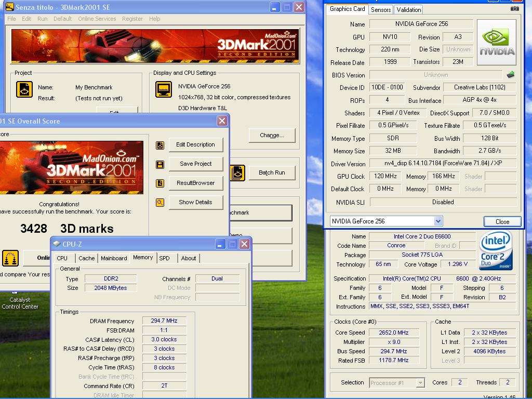
Task: Click the Intel Core 2 Duo logo
Action: [x=496, y=250]
